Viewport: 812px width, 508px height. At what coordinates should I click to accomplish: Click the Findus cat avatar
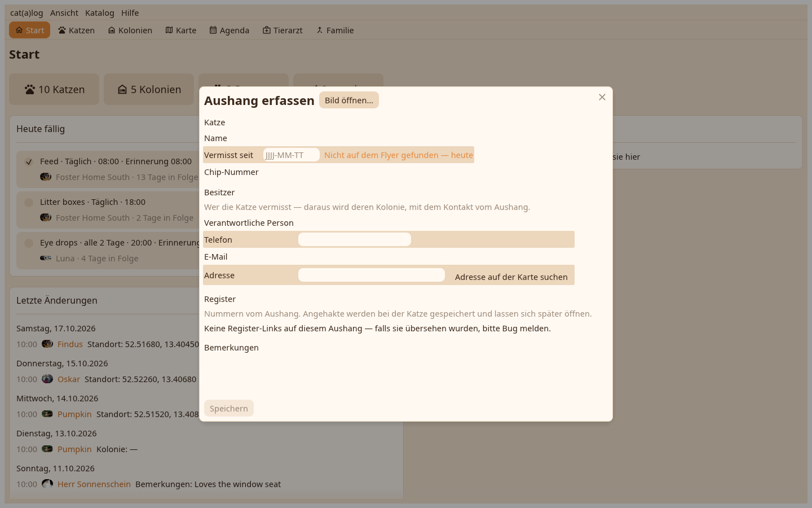pos(47,344)
